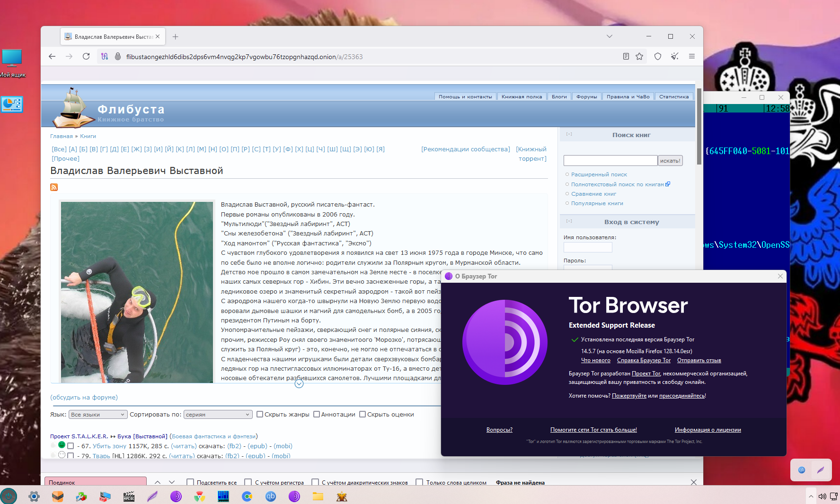The width and height of the screenshot is (840, 504).
Task: Click the RSS feed icon
Action: tap(54, 187)
